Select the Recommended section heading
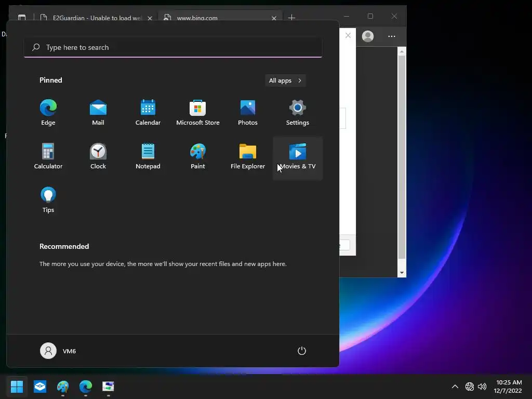Viewport: 532px width, 399px height. click(x=64, y=246)
